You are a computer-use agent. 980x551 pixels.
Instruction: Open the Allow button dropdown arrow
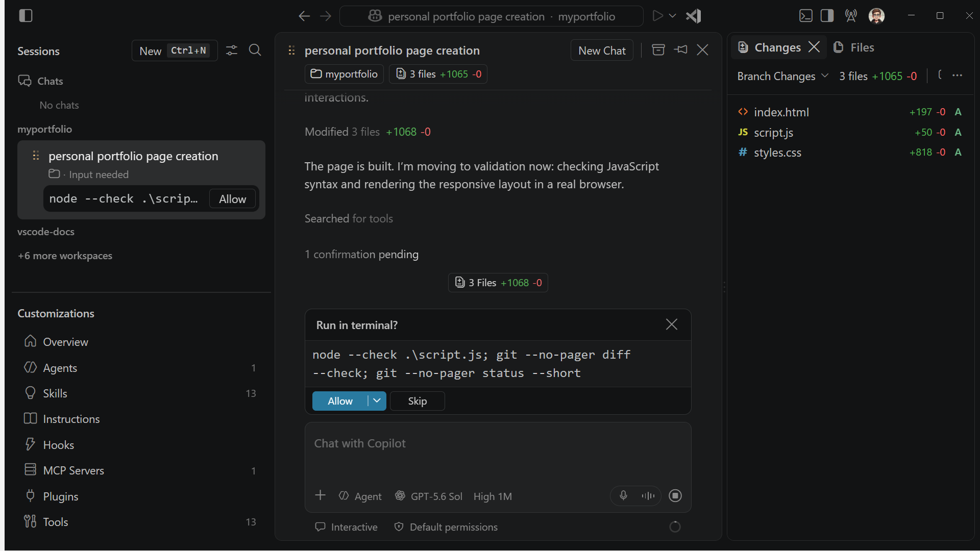(377, 401)
